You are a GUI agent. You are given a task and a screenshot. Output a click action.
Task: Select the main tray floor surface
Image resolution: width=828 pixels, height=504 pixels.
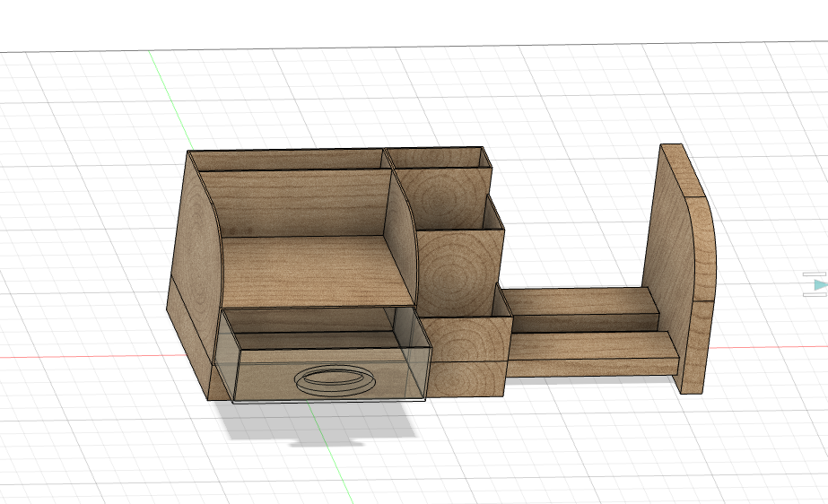(317, 270)
